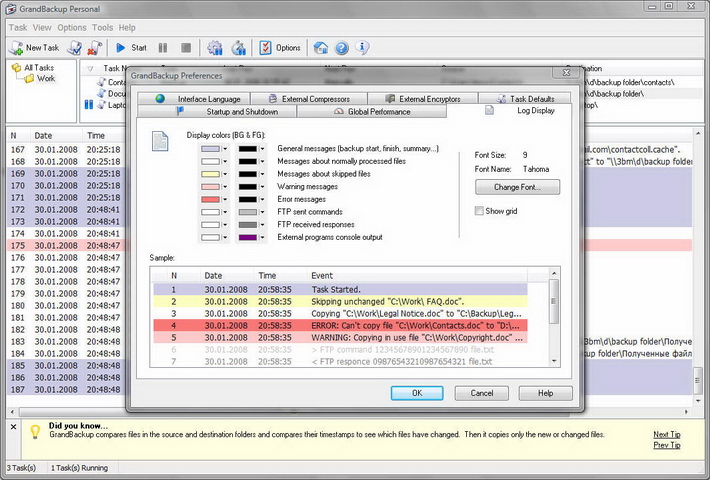The height and width of the screenshot is (480, 710).
Task: Select sample row 'Skipping unchanged' FAQ.doc
Action: click(340, 302)
